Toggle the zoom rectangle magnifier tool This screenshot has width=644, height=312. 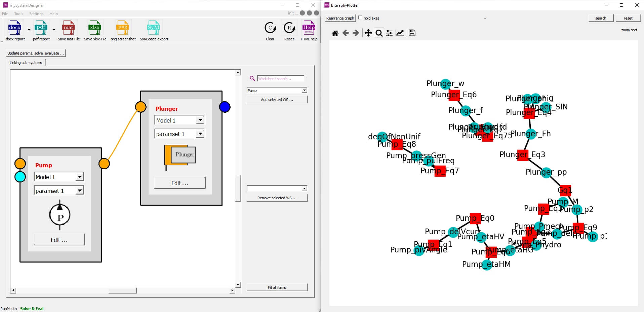click(x=379, y=33)
